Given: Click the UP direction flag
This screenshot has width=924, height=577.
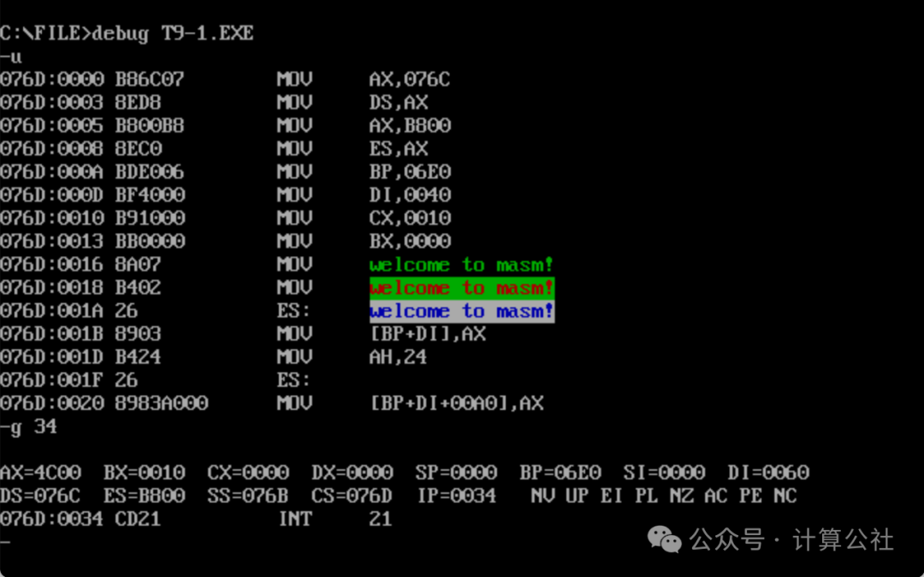Looking at the screenshot, I should click(x=577, y=496).
